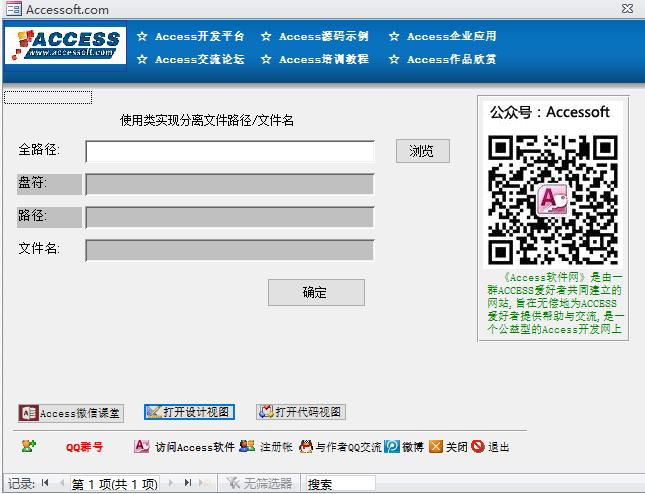Close the Accessoft.com form window
The width and height of the screenshot is (645, 494).
(x=627, y=9)
